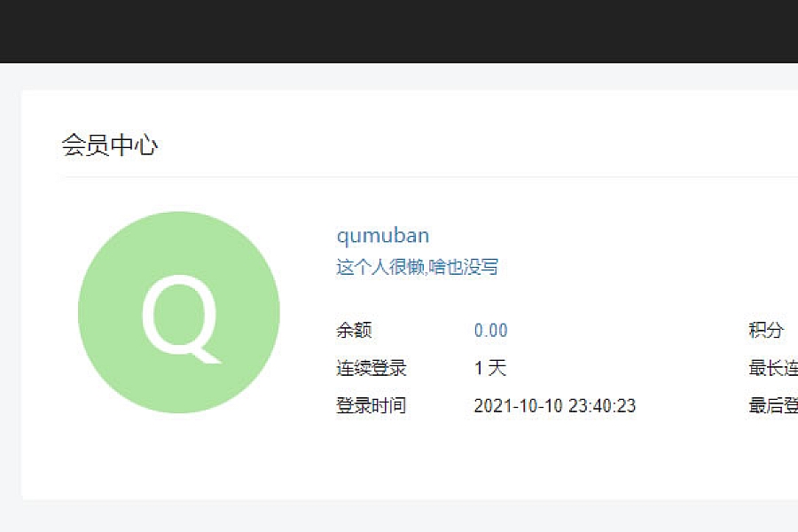Click the 余额 label

(x=354, y=331)
